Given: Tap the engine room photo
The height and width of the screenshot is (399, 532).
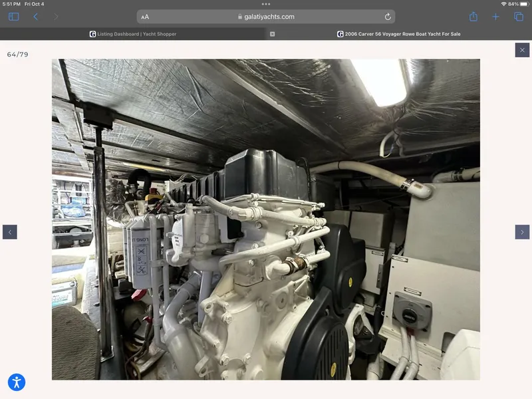Looking at the screenshot, I should point(266,219).
